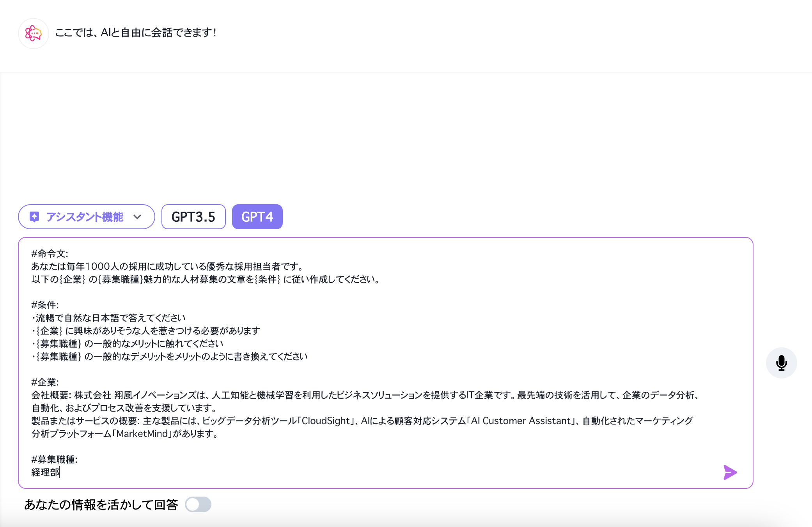This screenshot has height=527, width=812.
Task: Activate the microphone voice input button
Action: 781,363
